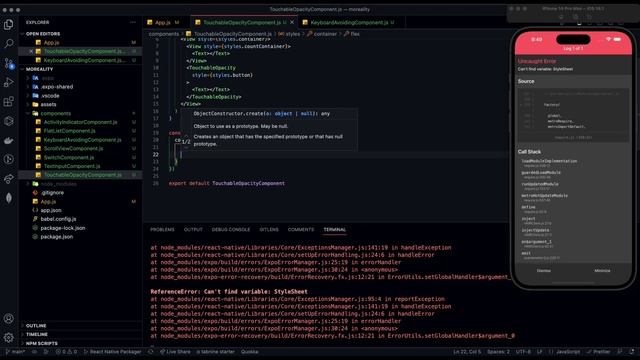The width and height of the screenshot is (640, 360).
Task: Click React Native Packager status item
Action: (112, 352)
